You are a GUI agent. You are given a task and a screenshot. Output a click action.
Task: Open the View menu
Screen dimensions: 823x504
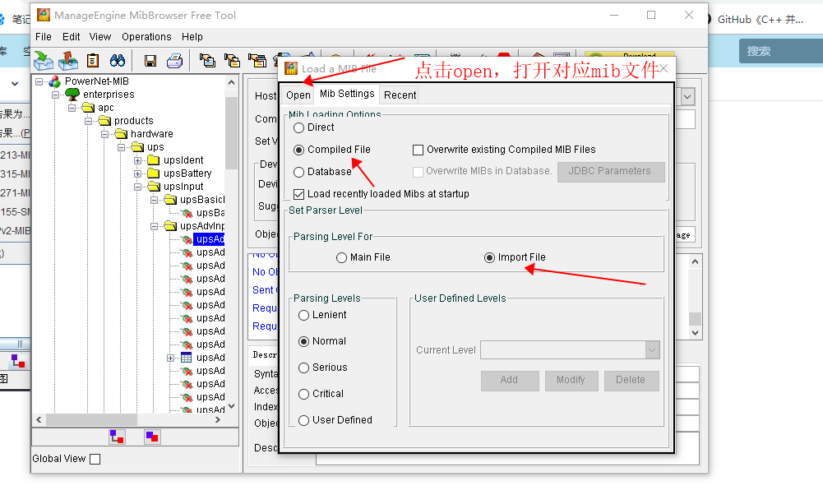coord(100,37)
